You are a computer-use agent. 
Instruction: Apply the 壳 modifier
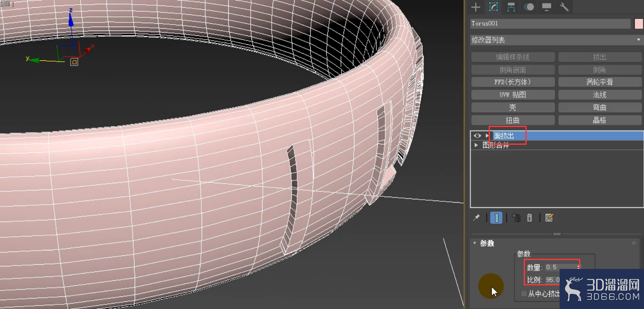tap(513, 108)
